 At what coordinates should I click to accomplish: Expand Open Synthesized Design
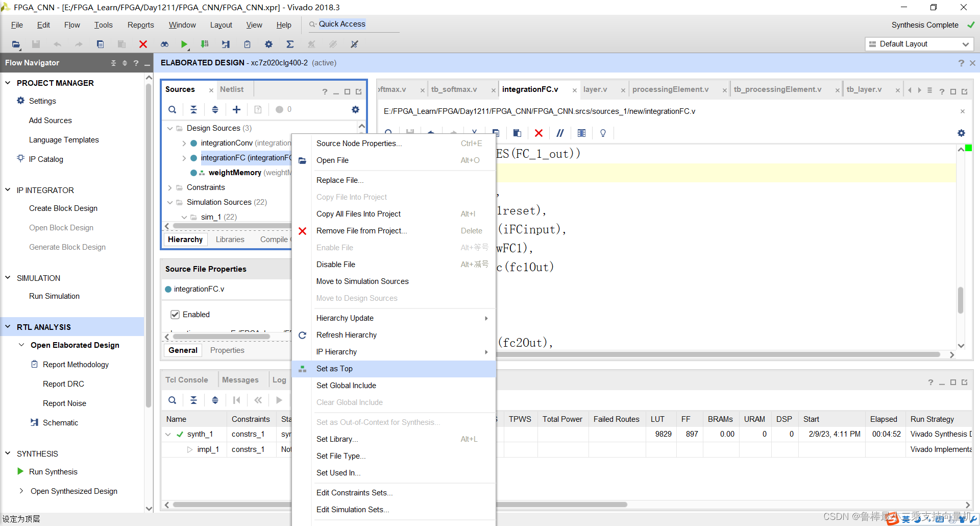click(21, 491)
